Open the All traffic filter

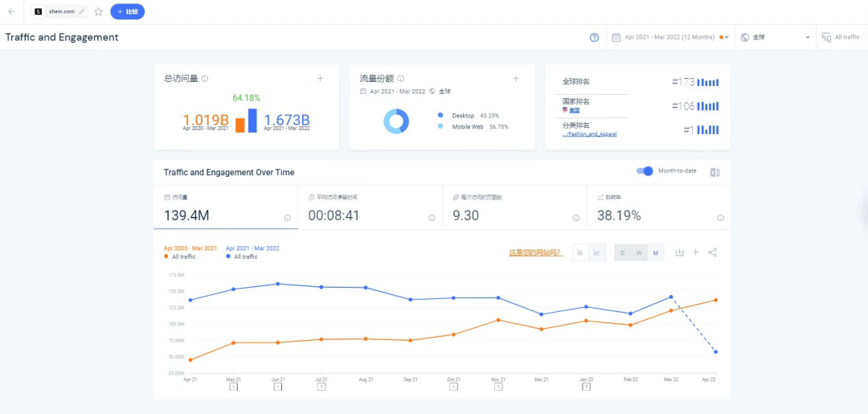click(x=841, y=37)
